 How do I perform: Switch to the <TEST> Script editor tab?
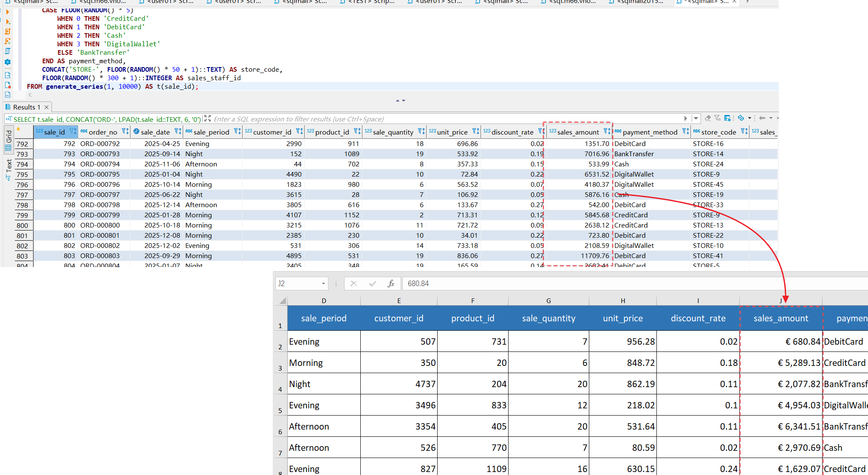368,2
